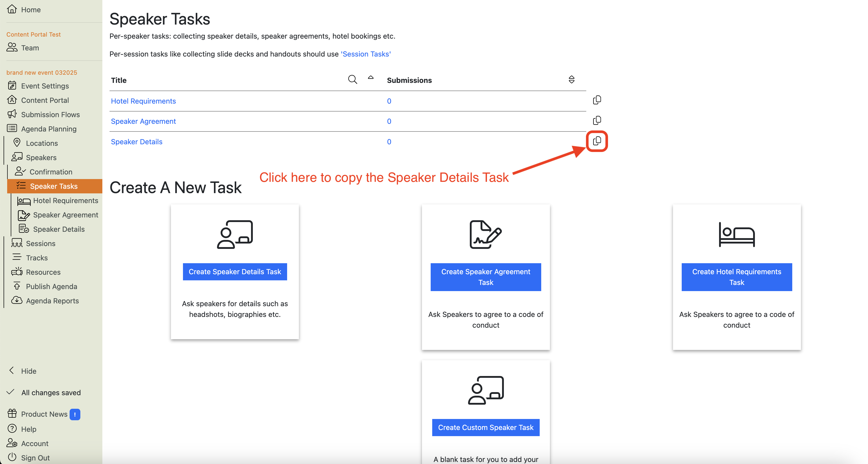Open the Speaker Agreement task link
Image resolution: width=868 pixels, height=464 pixels.
(143, 121)
